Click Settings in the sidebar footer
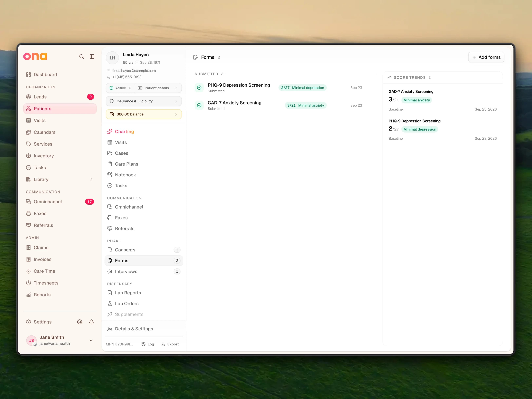Image resolution: width=532 pixels, height=399 pixels. [x=43, y=322]
